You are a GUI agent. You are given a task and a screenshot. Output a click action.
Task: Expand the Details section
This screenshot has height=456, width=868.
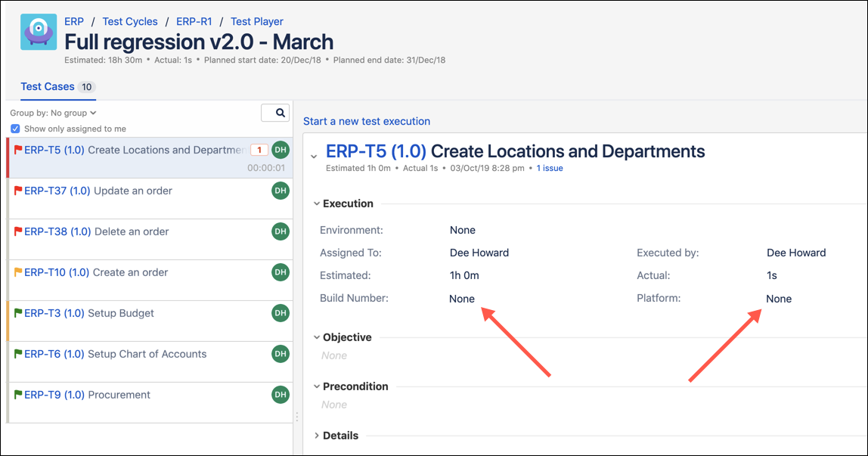(x=316, y=436)
